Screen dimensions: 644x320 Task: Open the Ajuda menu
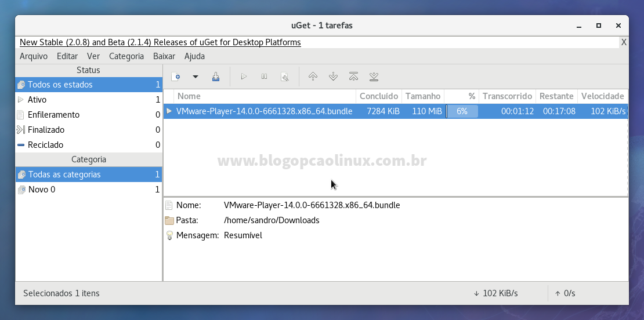click(x=195, y=56)
